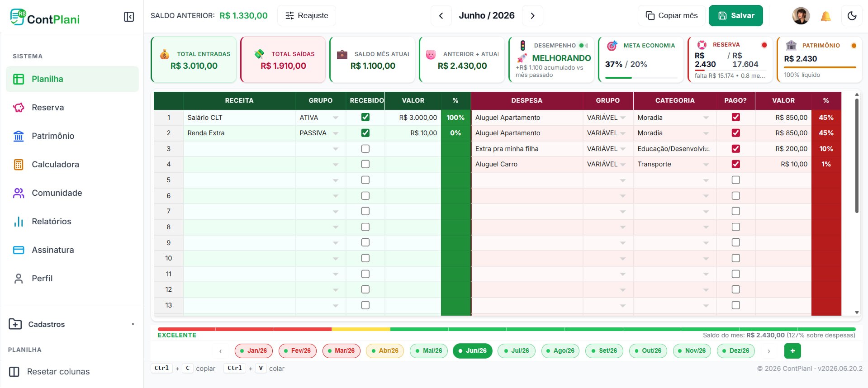Screen dimensions: 868x388
Task: Click the Meta Economia progress bar
Action: click(641, 78)
